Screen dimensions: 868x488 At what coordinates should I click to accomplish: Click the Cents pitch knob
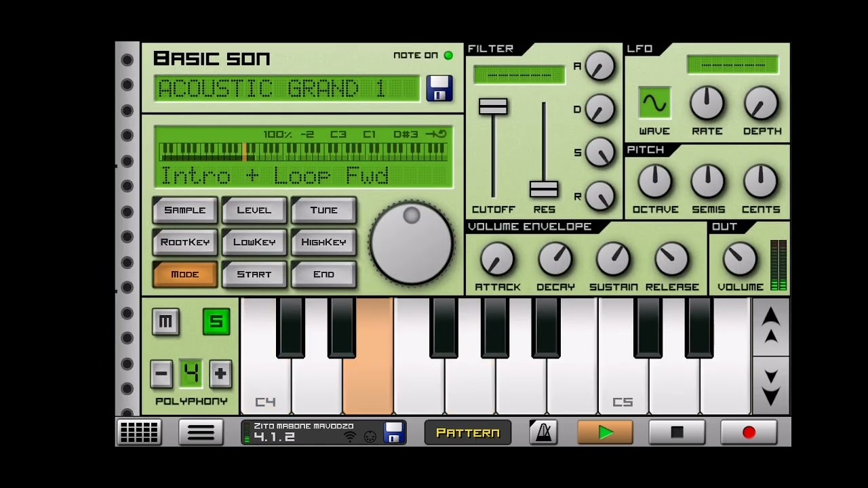761,182
